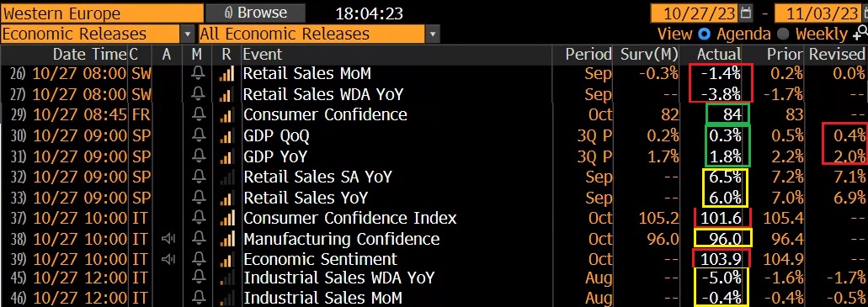Select the Weekly view radio button
868x307 pixels.
(x=782, y=34)
